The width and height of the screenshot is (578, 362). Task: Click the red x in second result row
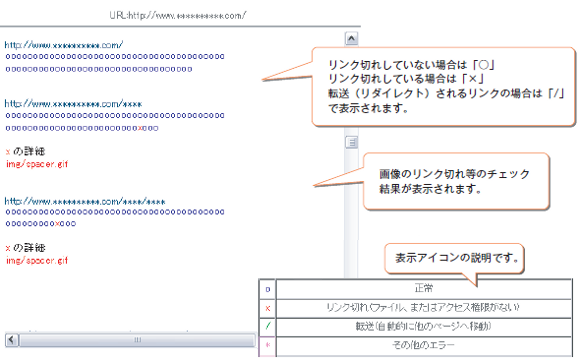[x=140, y=128]
